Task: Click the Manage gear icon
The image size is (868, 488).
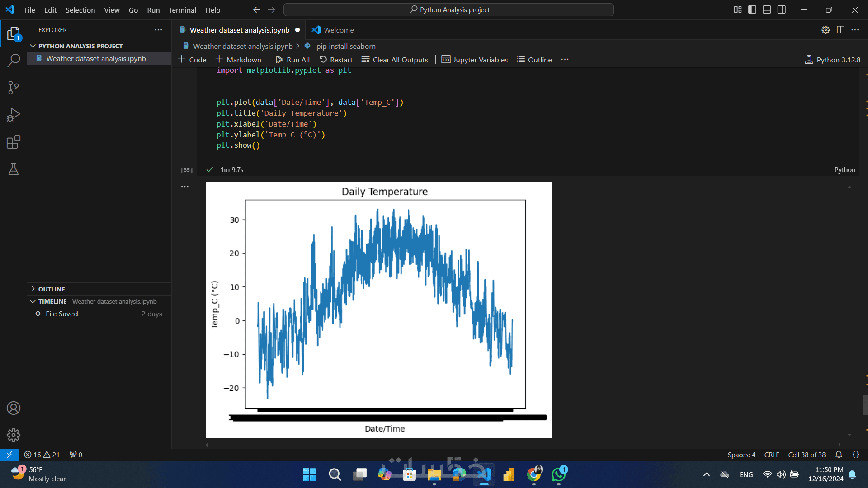Action: (14, 435)
